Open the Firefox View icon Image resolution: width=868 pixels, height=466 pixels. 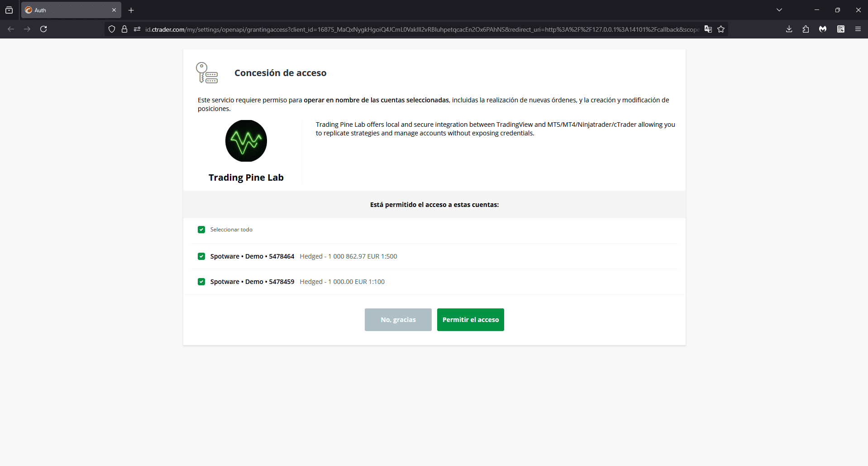pyautogui.click(x=9, y=10)
